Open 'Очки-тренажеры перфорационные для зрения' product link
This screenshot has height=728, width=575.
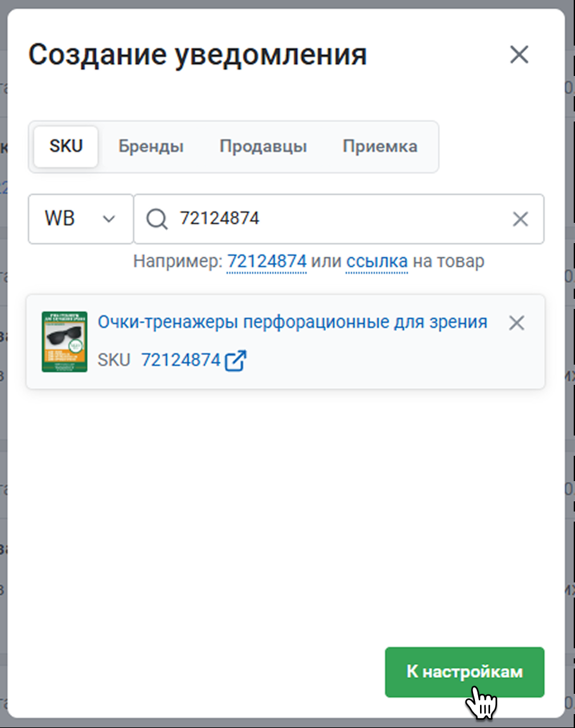[292, 322]
